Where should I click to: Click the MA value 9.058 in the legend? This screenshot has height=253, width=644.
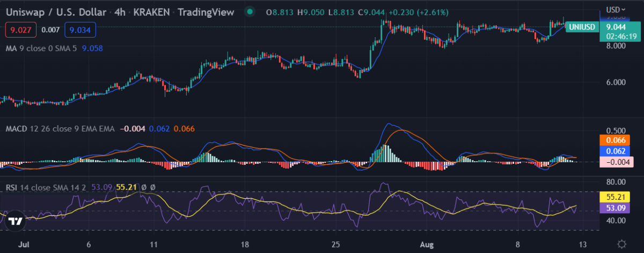tap(92, 48)
